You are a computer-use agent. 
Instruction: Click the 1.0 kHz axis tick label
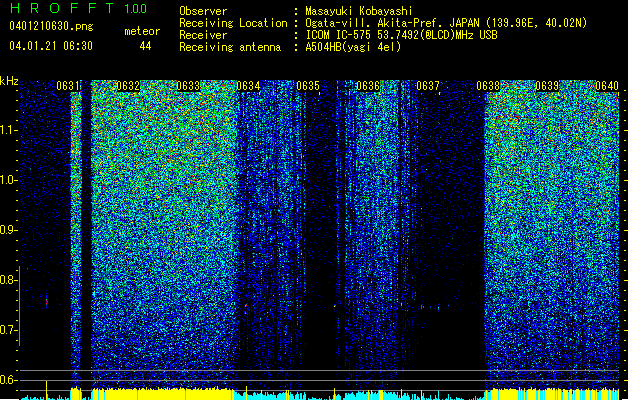8,180
